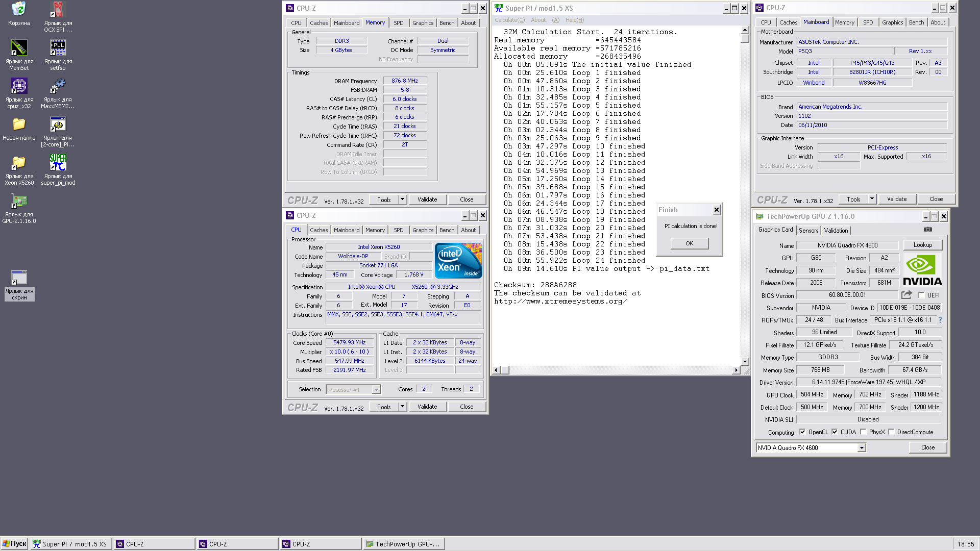This screenshot has width=980, height=551.
Task: Click the Lookup button in GPU-Z
Action: [x=922, y=245]
